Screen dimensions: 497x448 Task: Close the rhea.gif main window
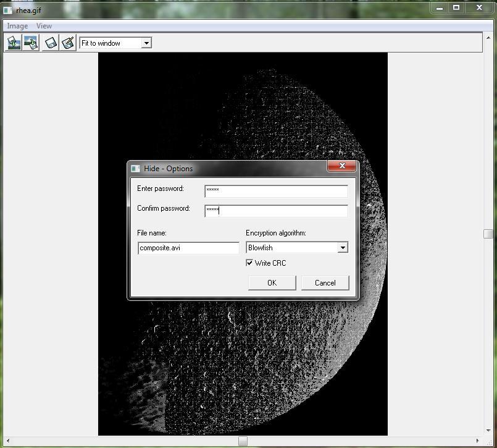479,7
